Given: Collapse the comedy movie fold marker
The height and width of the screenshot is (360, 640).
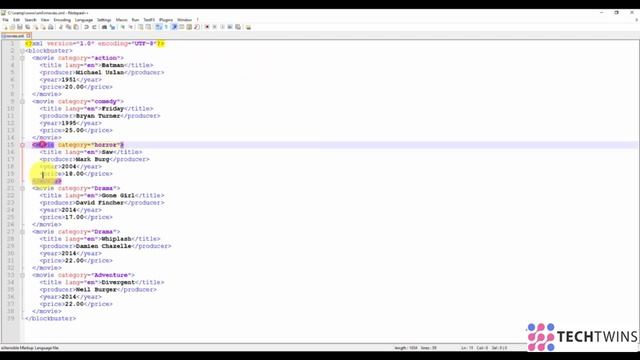Looking at the screenshot, I should tap(22, 102).
